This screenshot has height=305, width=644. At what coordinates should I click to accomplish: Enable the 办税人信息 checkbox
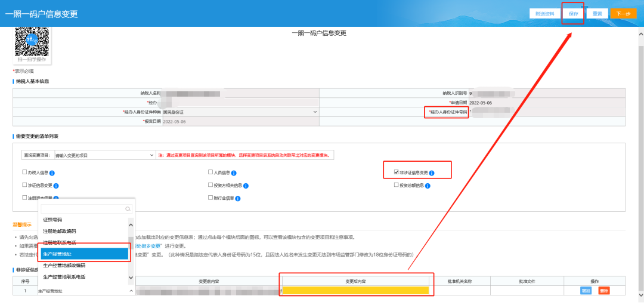point(24,172)
